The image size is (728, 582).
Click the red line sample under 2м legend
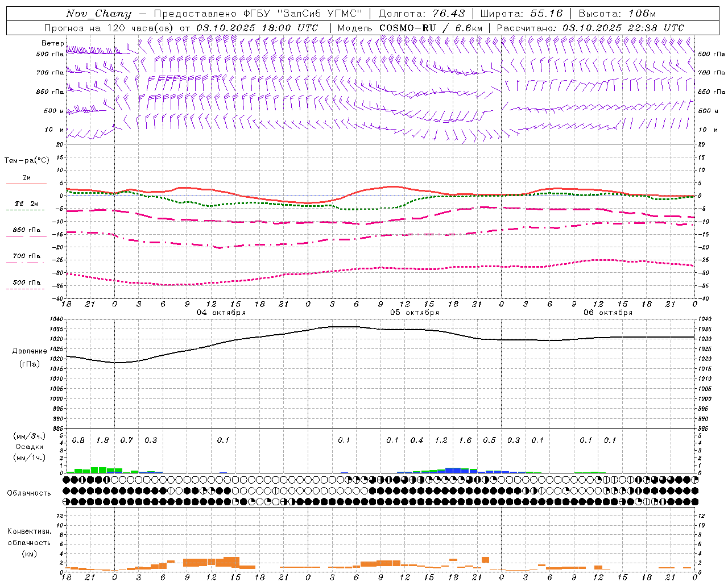click(x=26, y=184)
